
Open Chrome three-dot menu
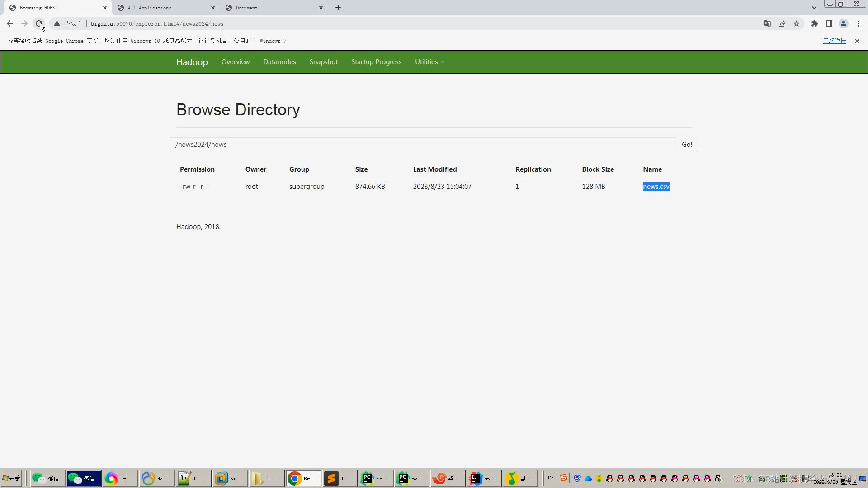[x=858, y=23]
